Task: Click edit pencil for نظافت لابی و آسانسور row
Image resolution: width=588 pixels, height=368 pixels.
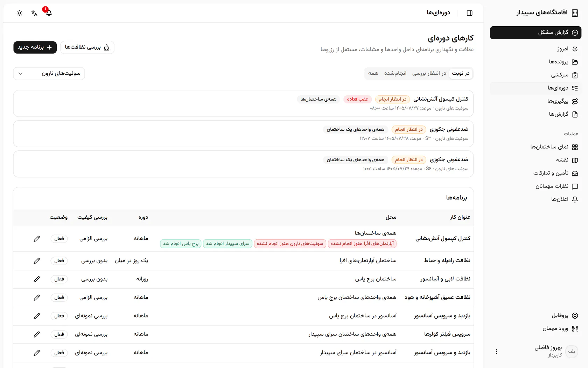Action: pyautogui.click(x=37, y=279)
